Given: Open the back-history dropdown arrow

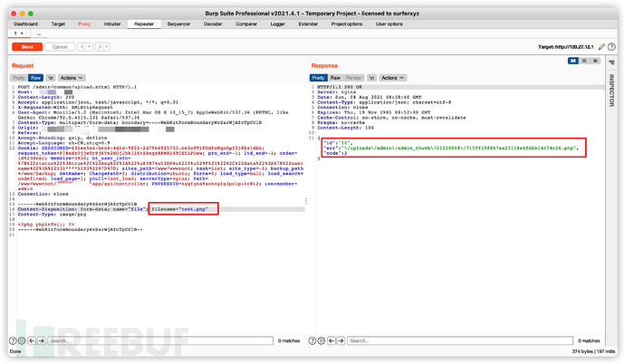Looking at the screenshot, I should (90, 47).
